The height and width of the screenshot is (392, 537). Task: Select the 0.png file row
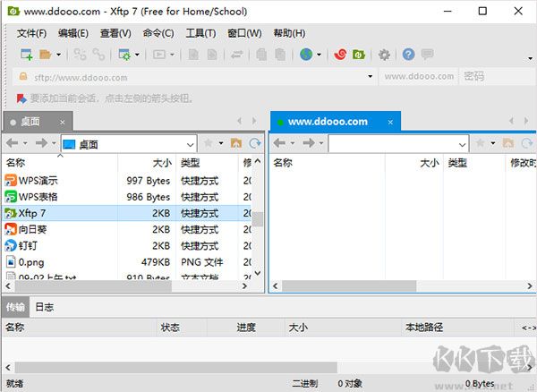point(127,262)
